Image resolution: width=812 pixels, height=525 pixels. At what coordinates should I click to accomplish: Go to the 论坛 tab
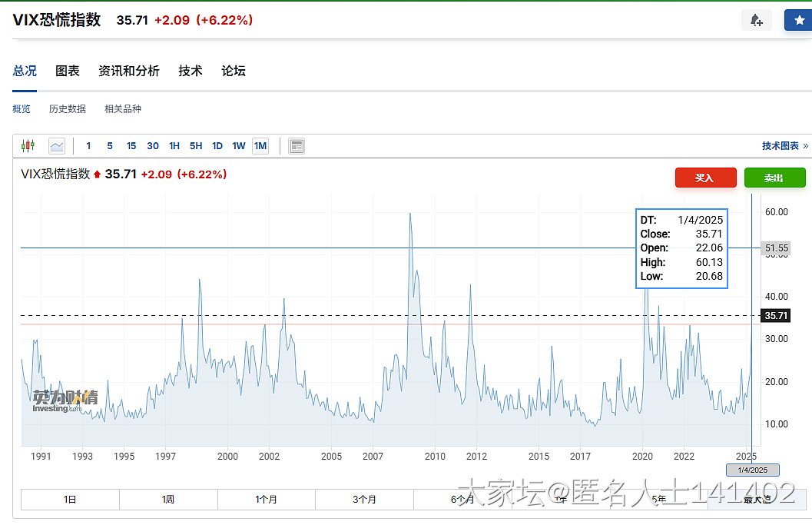[234, 71]
